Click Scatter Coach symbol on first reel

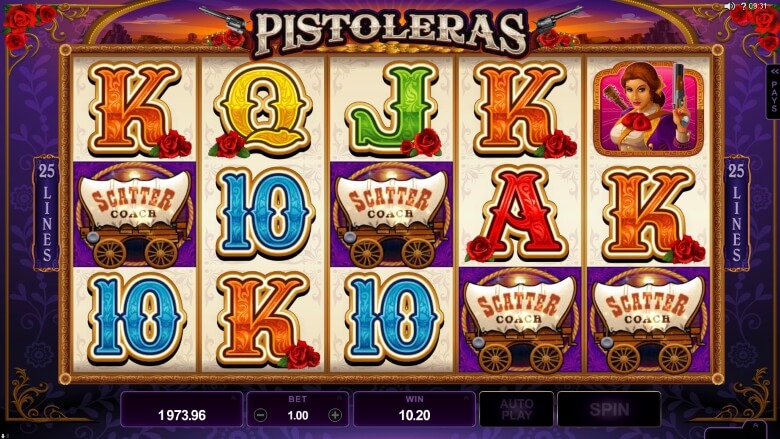tap(135, 215)
